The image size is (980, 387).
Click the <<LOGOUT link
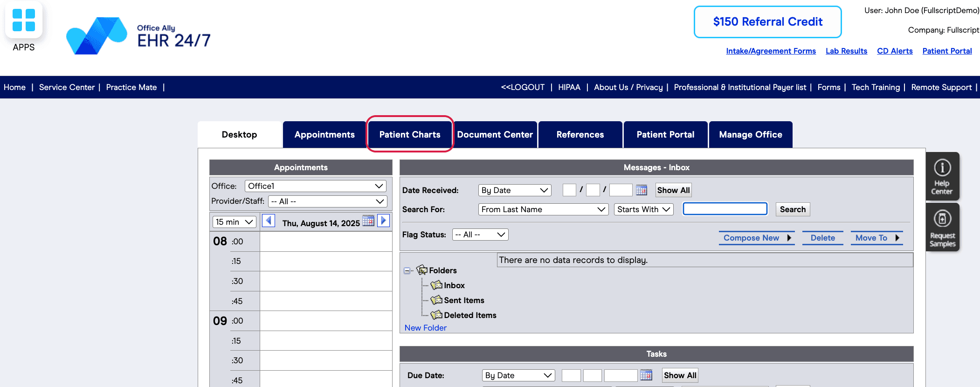(523, 87)
